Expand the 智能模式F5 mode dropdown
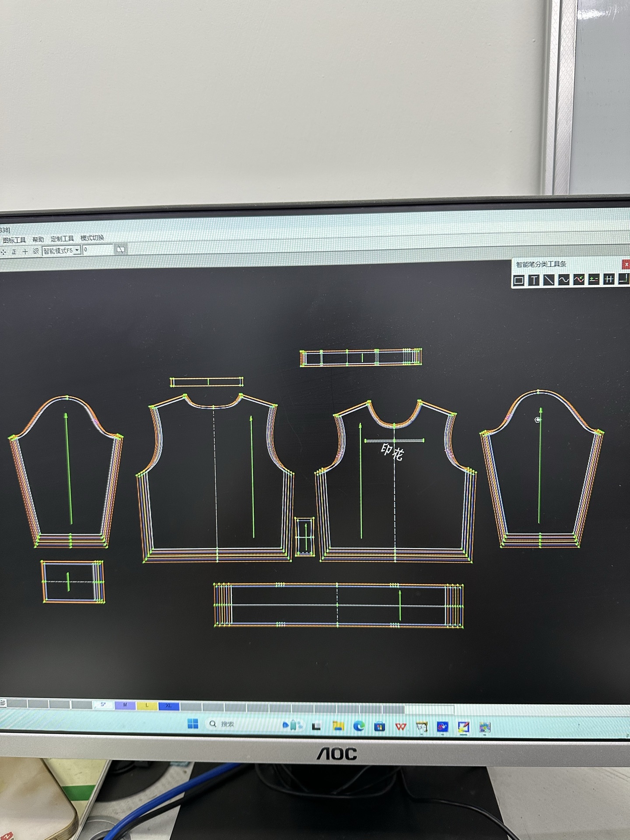Image resolution: width=630 pixels, height=840 pixels. pos(77,250)
